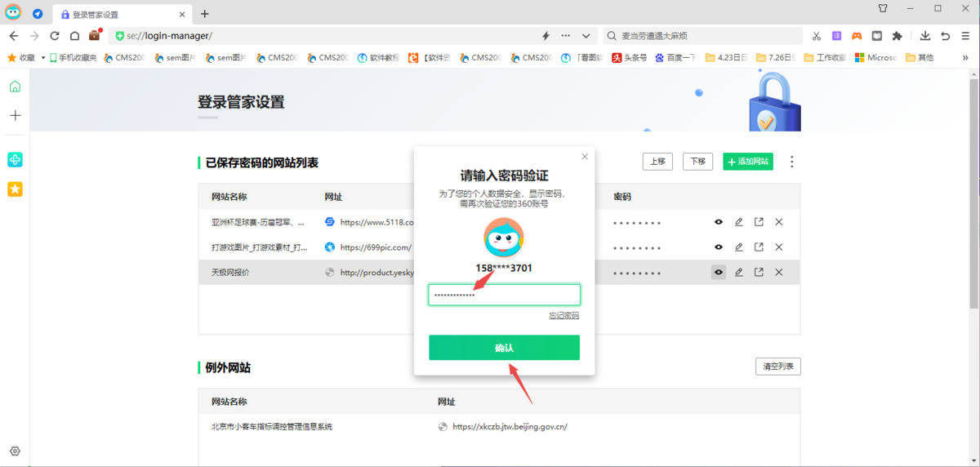Click the 下移 move down button

[x=697, y=162]
